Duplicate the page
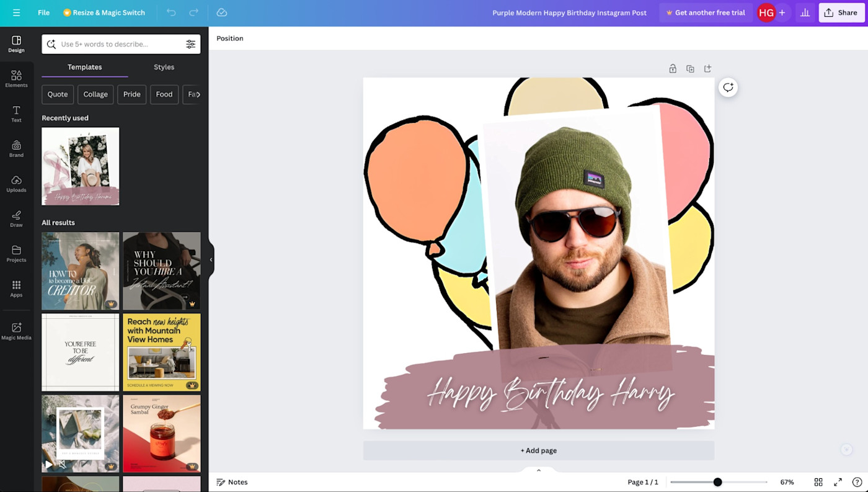 690,69
